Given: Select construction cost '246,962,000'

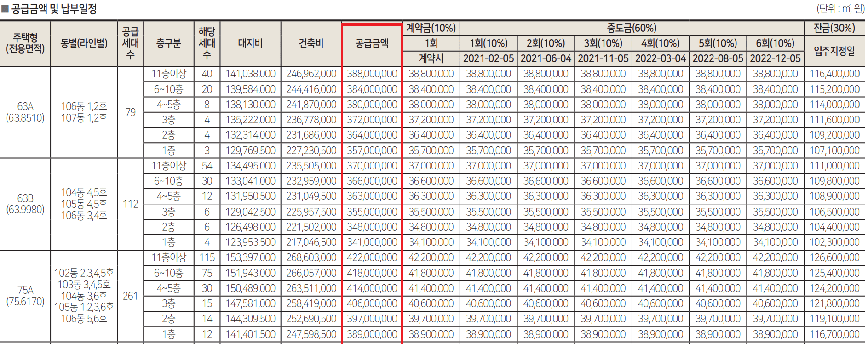Looking at the screenshot, I should (311, 74).
